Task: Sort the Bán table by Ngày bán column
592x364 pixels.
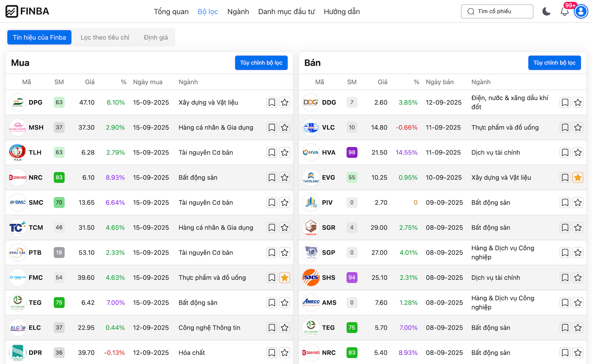Action: click(440, 82)
